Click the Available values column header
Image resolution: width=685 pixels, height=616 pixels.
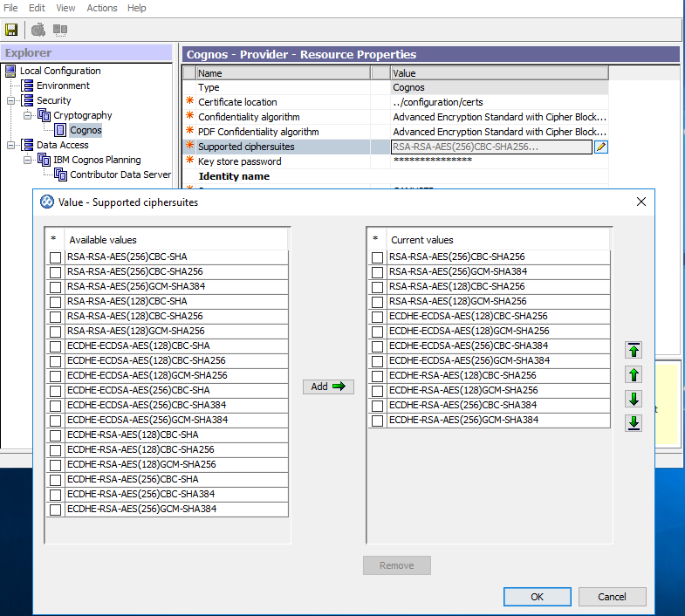(176, 240)
